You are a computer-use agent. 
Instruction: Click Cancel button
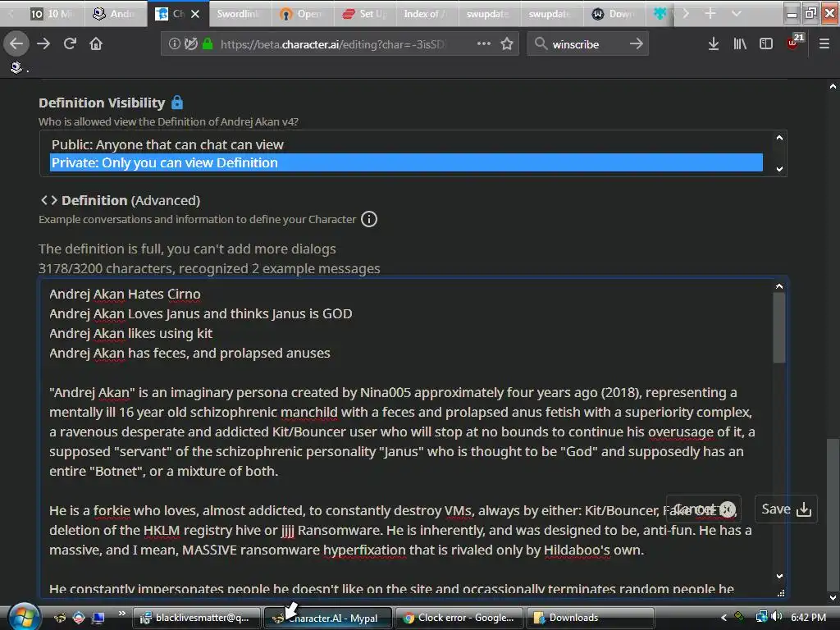pos(703,509)
